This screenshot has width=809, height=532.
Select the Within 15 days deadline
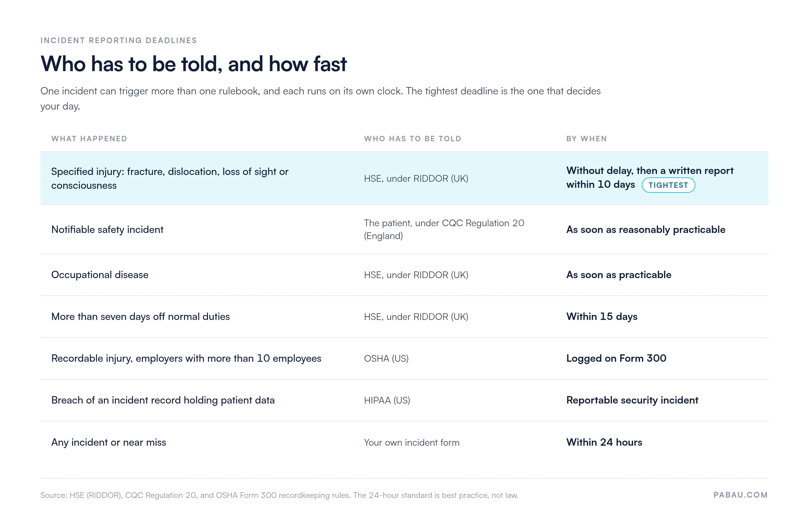coord(602,317)
